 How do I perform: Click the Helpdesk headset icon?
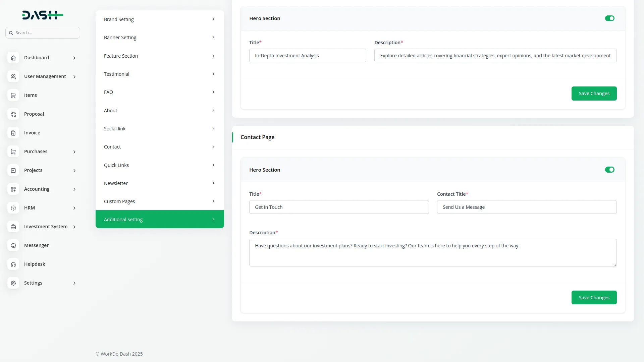tap(13, 264)
